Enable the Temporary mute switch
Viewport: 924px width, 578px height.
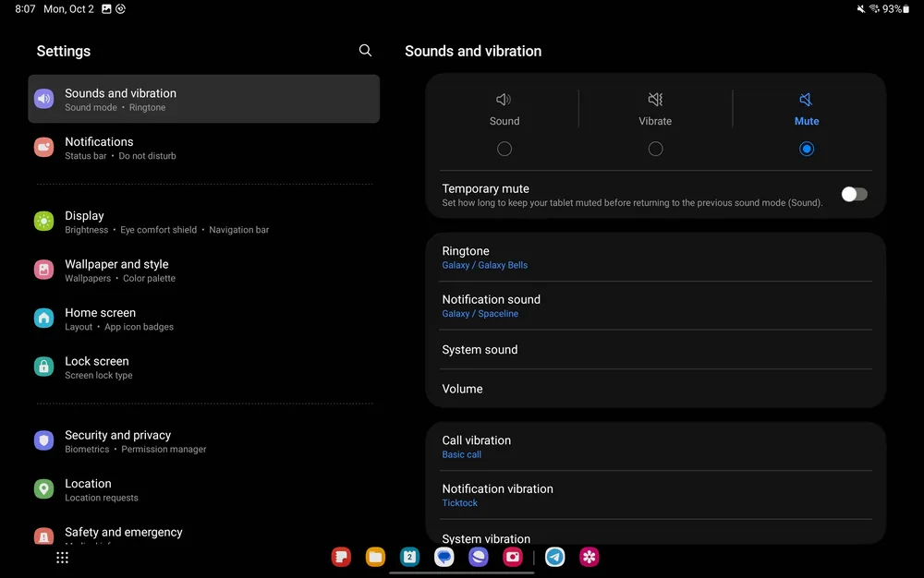(x=855, y=194)
